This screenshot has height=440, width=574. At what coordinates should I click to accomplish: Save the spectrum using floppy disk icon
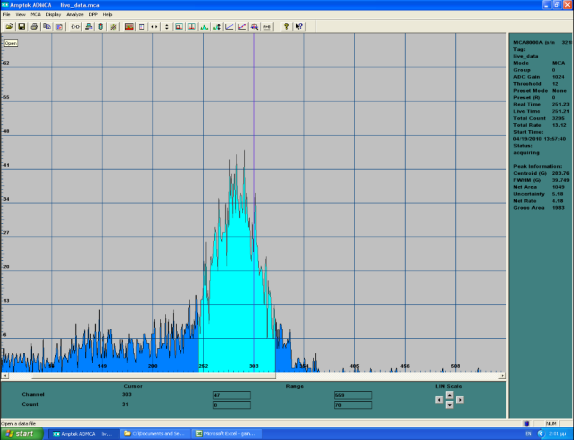click(x=22, y=27)
